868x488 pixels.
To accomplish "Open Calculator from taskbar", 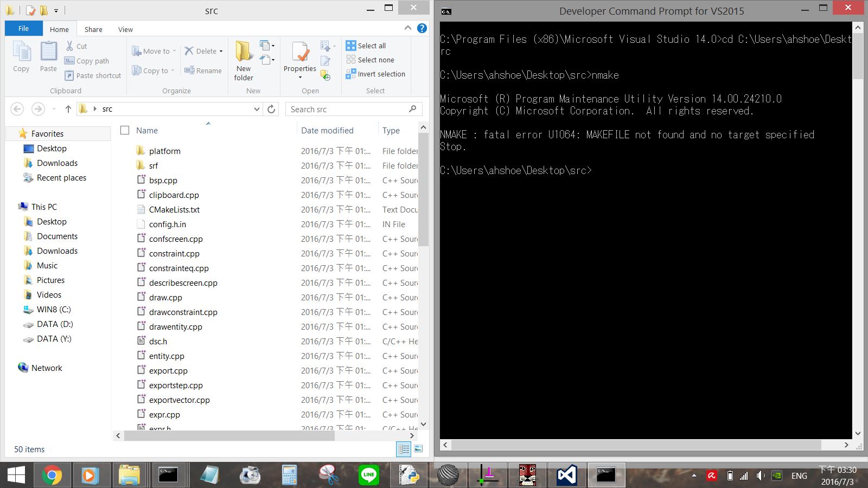I will (x=290, y=476).
